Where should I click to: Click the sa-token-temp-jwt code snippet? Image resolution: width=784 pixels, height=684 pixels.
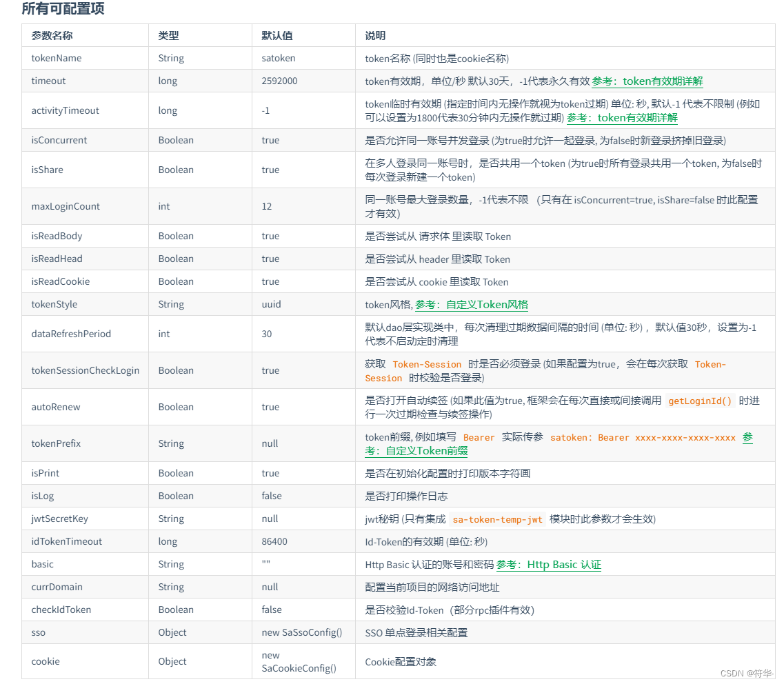pyautogui.click(x=498, y=519)
